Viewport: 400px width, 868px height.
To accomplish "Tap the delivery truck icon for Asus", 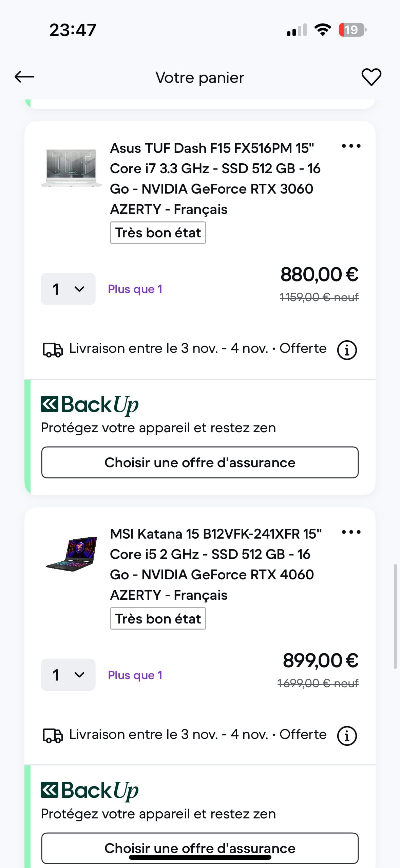I will point(53,350).
